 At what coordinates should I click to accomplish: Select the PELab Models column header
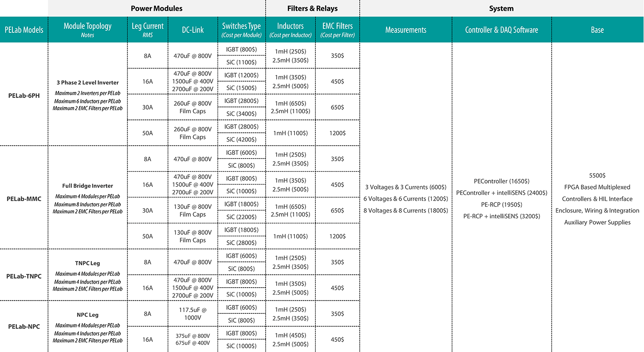(24, 30)
